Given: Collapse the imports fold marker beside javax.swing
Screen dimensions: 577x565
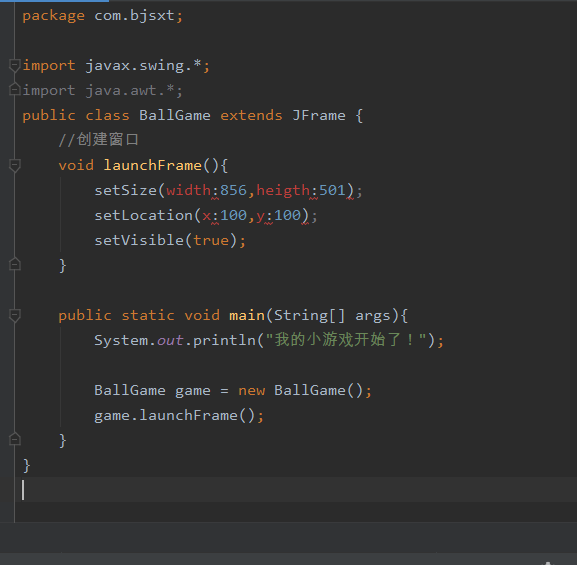Looking at the screenshot, I should 14,66.
